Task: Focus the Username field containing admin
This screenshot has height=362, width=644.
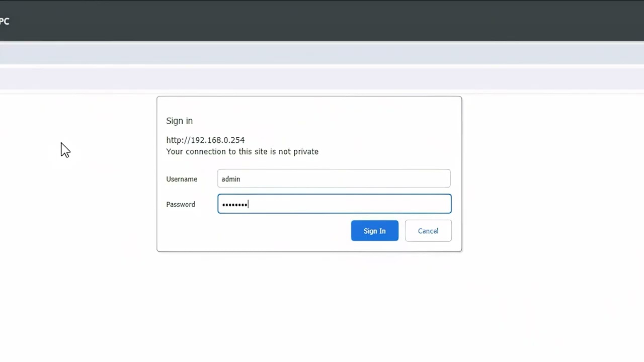Action: point(334,178)
